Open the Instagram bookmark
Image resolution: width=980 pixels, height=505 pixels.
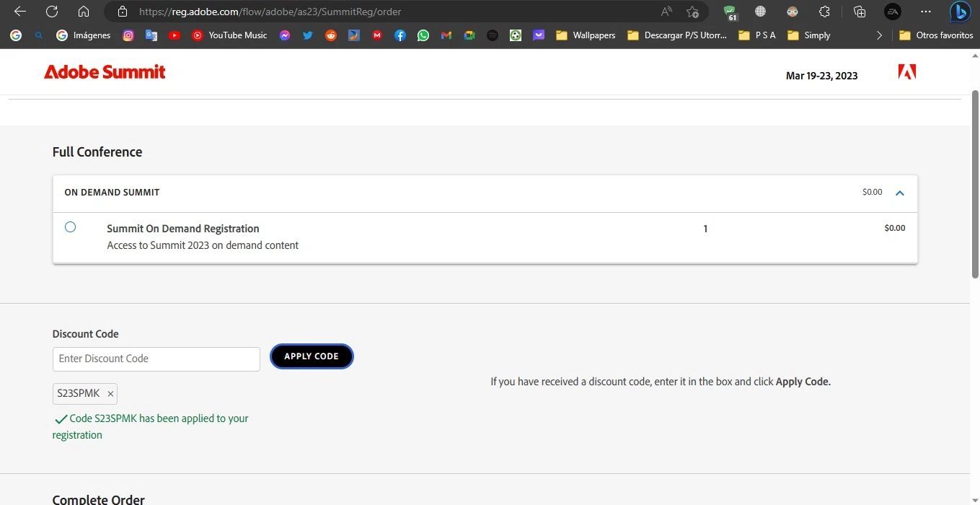(x=128, y=35)
